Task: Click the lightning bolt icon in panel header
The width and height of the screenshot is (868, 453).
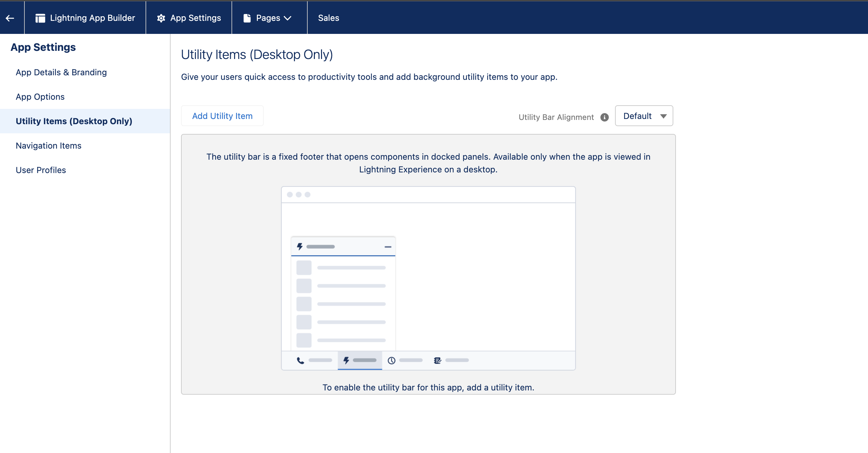Action: click(300, 247)
